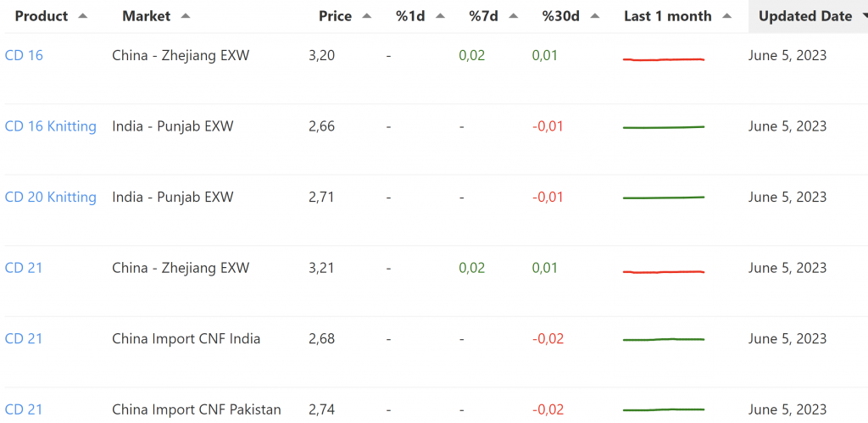Click the sort arrow next to Market
The image size is (868, 423).
click(186, 16)
